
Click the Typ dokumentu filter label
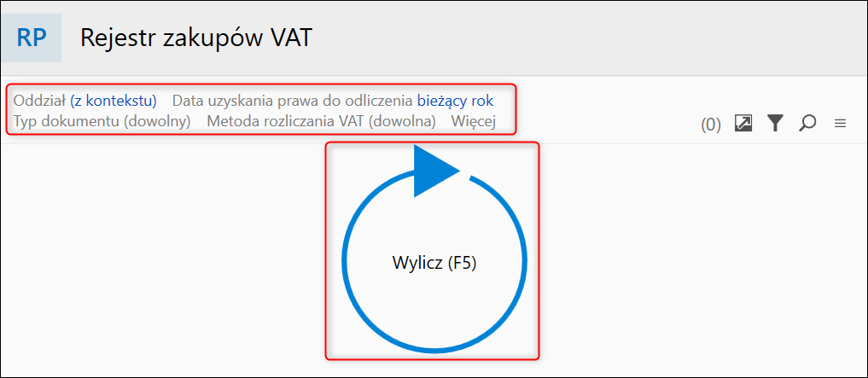pos(67,120)
